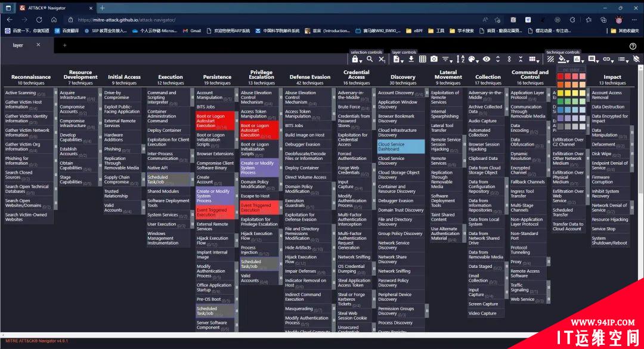644x349 pixels.
Task: Expand sub-techniques of Archive Collected Data
Action: click(x=506, y=109)
